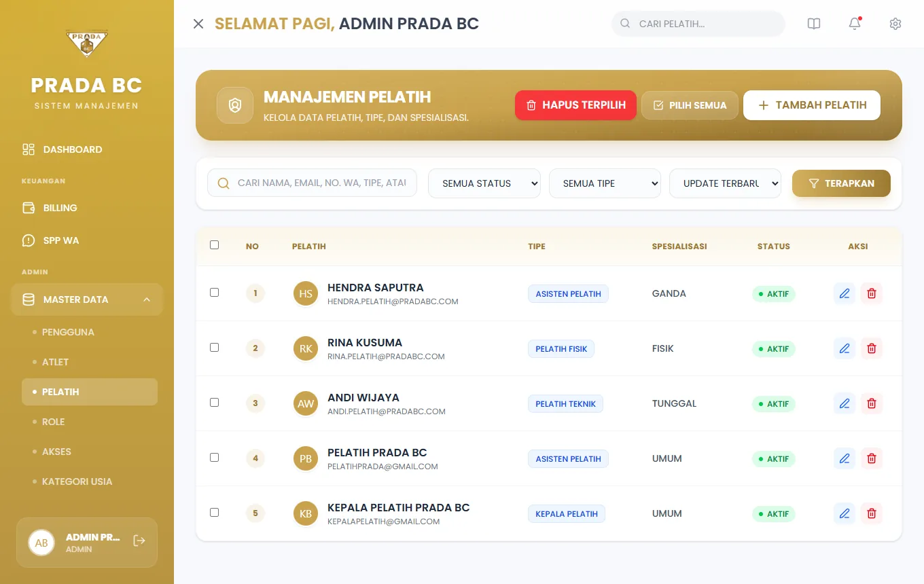Viewport: 924px width, 584px height.
Task: Open Billing in the sidebar
Action: pyautogui.click(x=87, y=208)
